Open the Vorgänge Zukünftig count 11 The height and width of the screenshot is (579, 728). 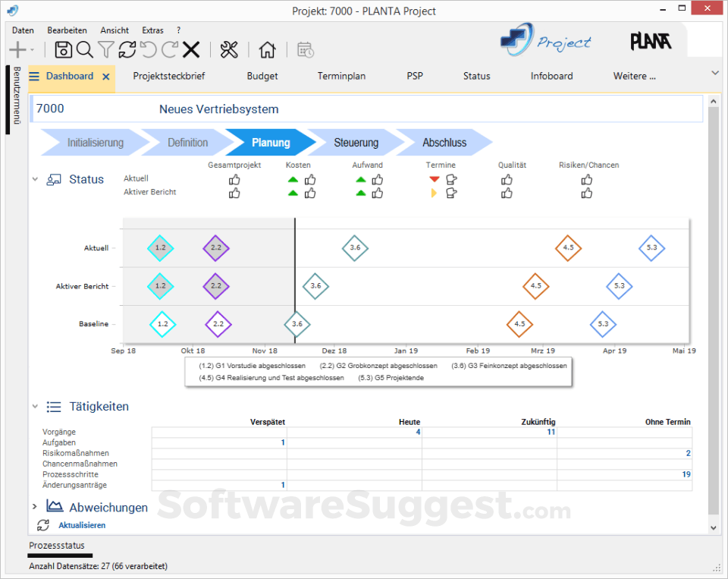[551, 432]
